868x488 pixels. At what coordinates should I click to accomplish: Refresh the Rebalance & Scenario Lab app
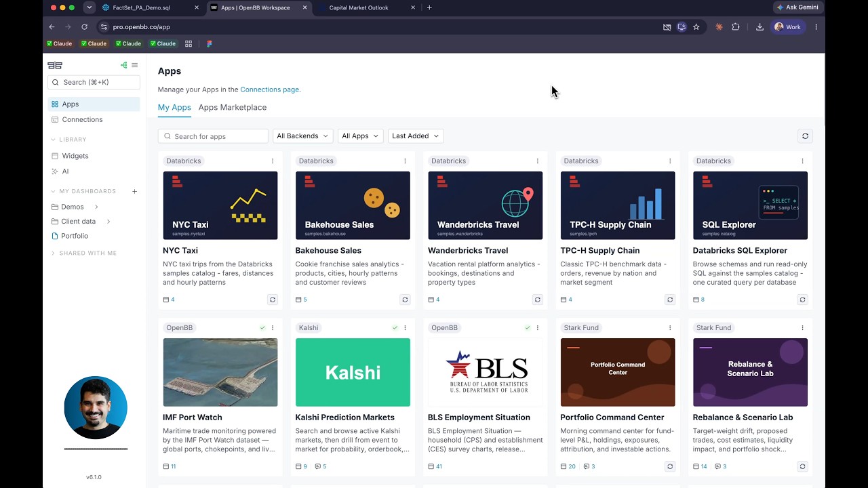pos(802,466)
